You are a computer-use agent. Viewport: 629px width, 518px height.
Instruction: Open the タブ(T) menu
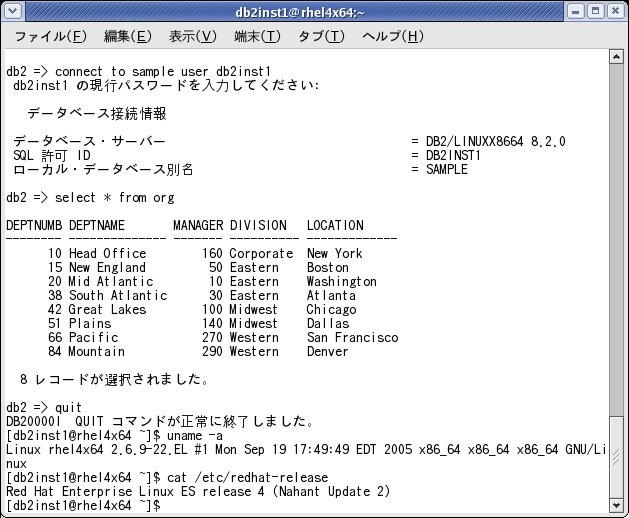(x=321, y=37)
